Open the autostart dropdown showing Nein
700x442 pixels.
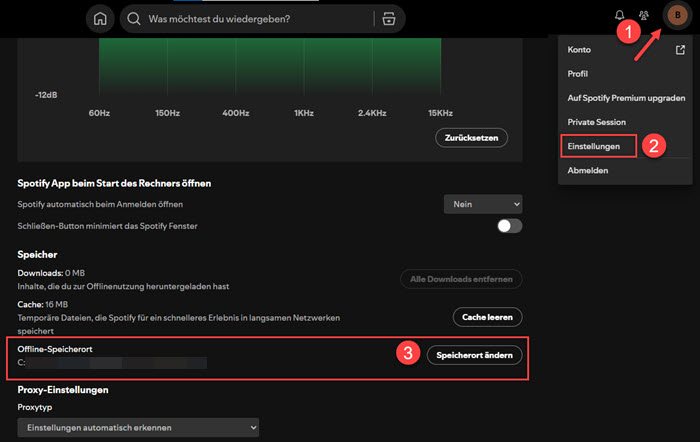click(x=483, y=204)
